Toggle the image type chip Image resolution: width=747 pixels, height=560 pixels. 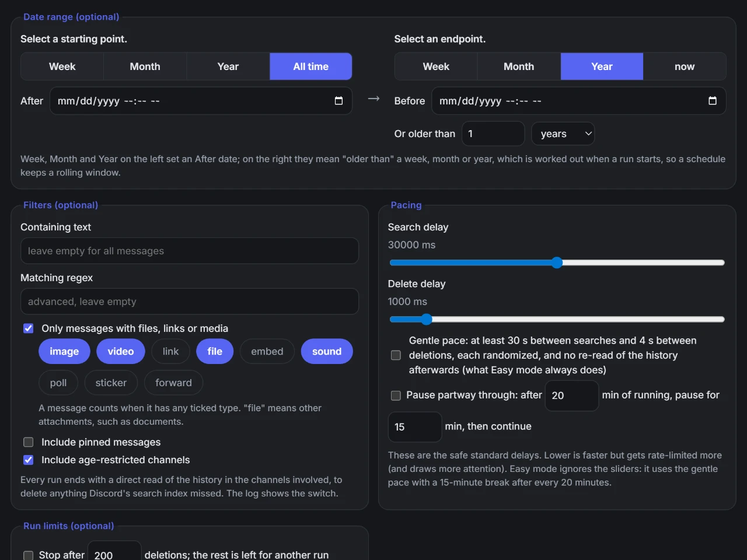[x=64, y=351]
